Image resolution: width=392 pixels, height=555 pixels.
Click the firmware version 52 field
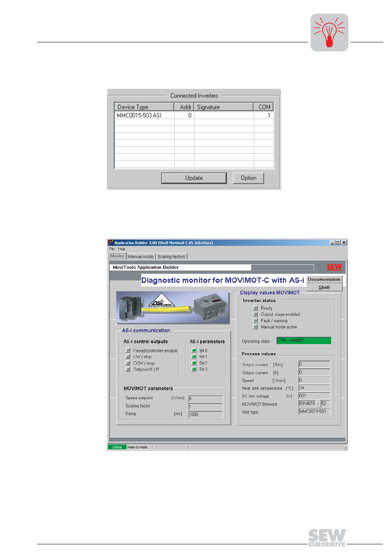pyautogui.click(x=325, y=403)
